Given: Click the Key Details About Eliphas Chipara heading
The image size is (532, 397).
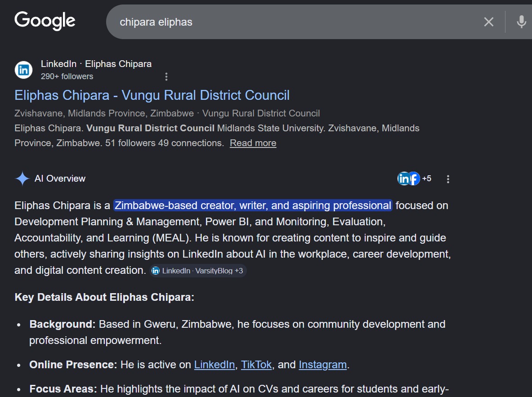Looking at the screenshot, I should [x=104, y=297].
